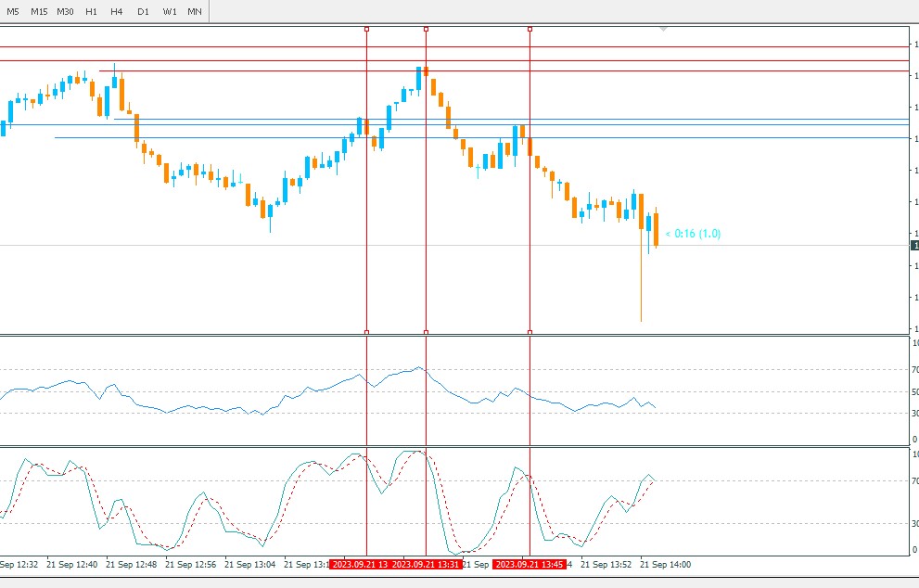Switch chart to M5 timeframe
The width and height of the screenshot is (919, 588).
12,11
